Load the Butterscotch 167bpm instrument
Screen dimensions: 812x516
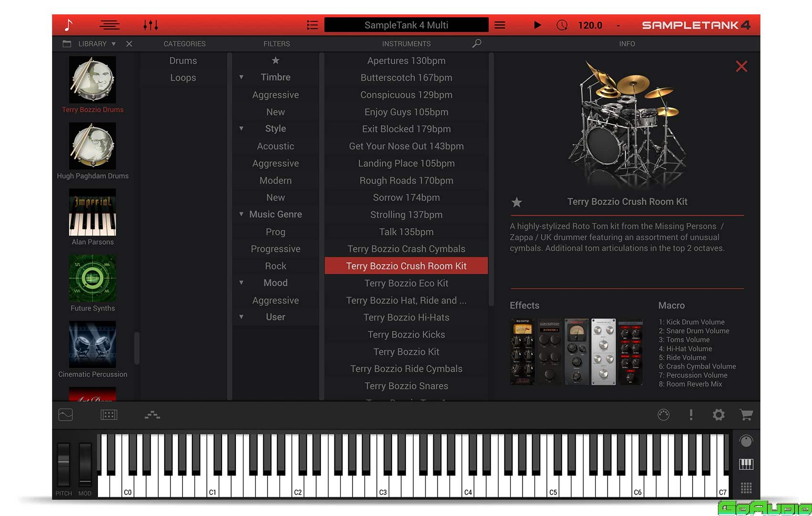[x=406, y=77]
